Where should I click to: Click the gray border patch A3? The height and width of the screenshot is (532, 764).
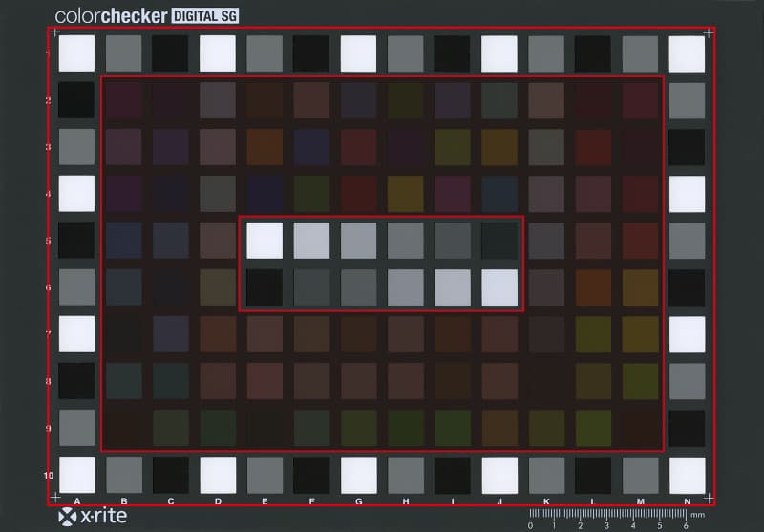[x=77, y=147]
